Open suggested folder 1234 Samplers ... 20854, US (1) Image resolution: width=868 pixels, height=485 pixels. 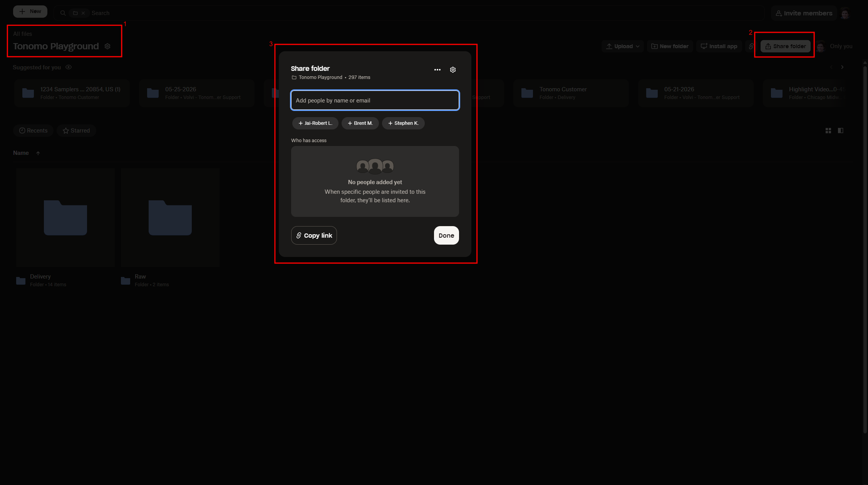coord(72,93)
